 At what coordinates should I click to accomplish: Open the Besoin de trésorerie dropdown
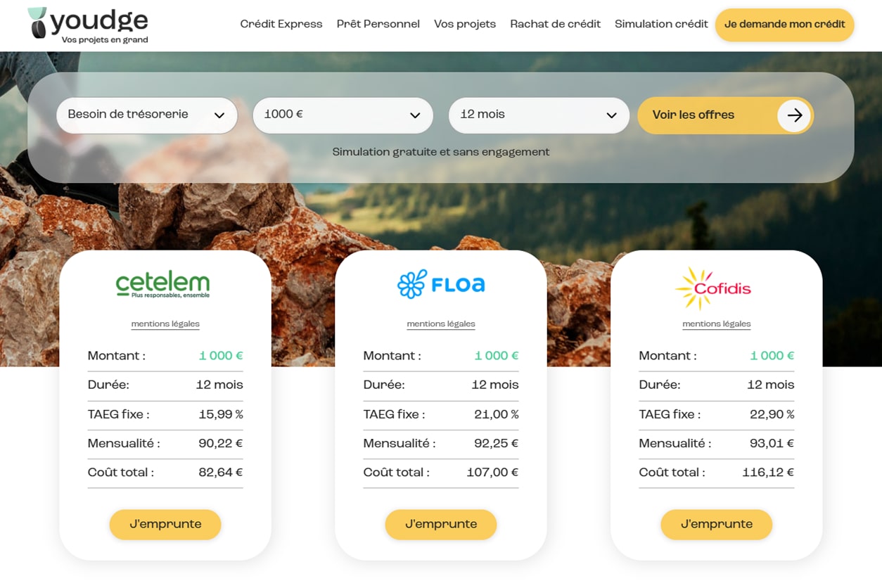[x=147, y=115]
